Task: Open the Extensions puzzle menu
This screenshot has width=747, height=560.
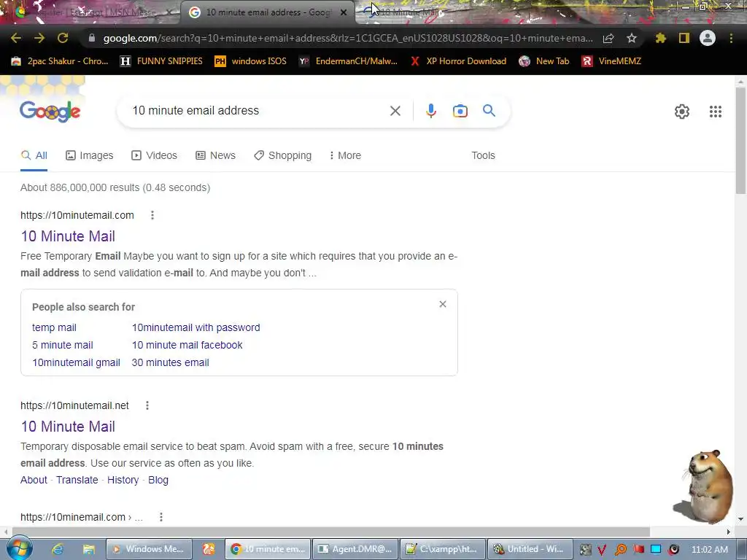Action: (x=660, y=38)
